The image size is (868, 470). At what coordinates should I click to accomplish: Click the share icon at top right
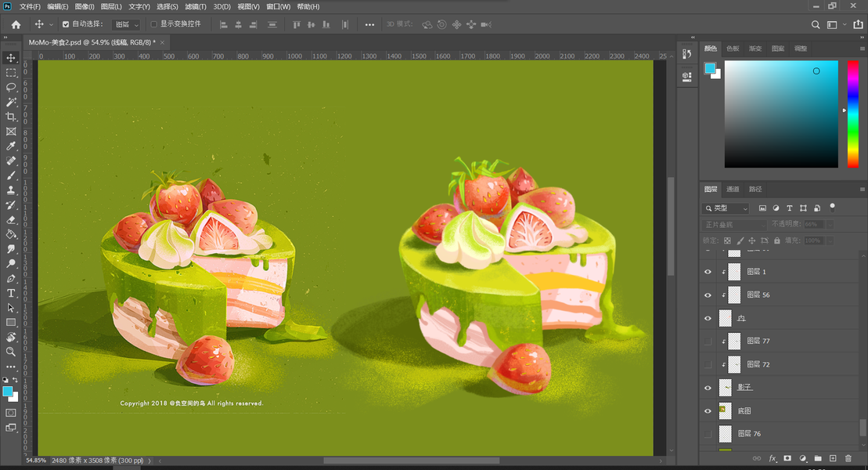[x=858, y=24]
